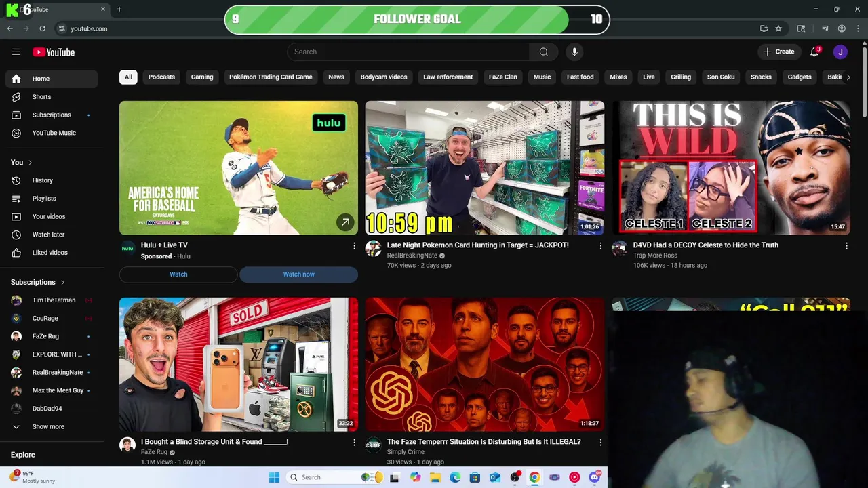Open Your videos in sidebar
The image size is (868, 488).
click(x=52, y=217)
